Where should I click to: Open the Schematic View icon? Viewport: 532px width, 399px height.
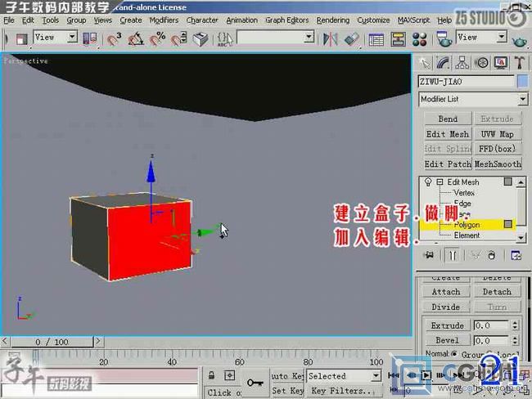click(398, 39)
